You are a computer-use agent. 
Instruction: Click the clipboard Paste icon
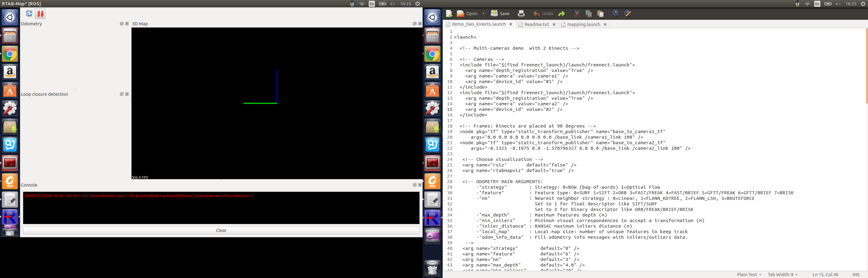pos(600,14)
